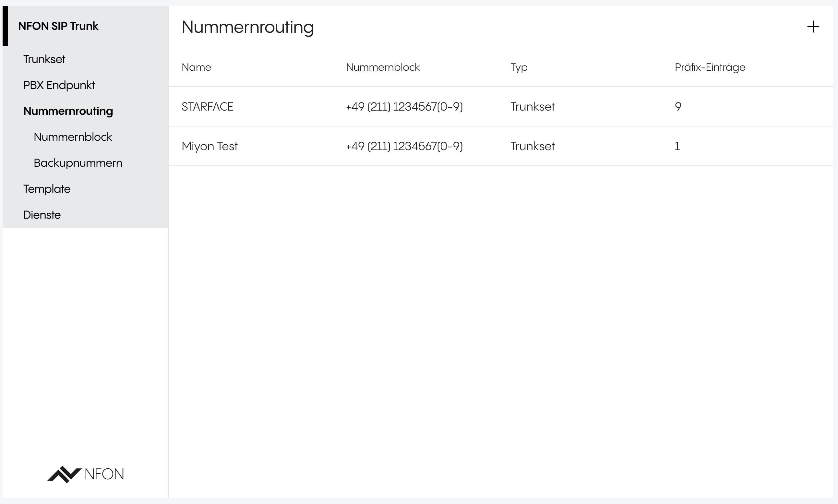This screenshot has width=838, height=504.
Task: Click prefix count 9 in the STARFACE row
Action: (x=678, y=107)
